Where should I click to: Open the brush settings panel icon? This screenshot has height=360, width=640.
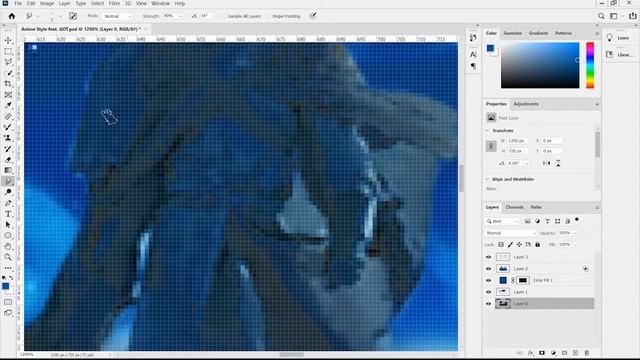pyautogui.click(x=73, y=16)
